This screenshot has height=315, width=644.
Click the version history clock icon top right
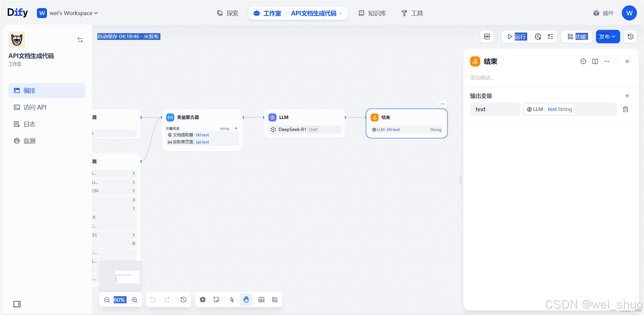coord(630,37)
